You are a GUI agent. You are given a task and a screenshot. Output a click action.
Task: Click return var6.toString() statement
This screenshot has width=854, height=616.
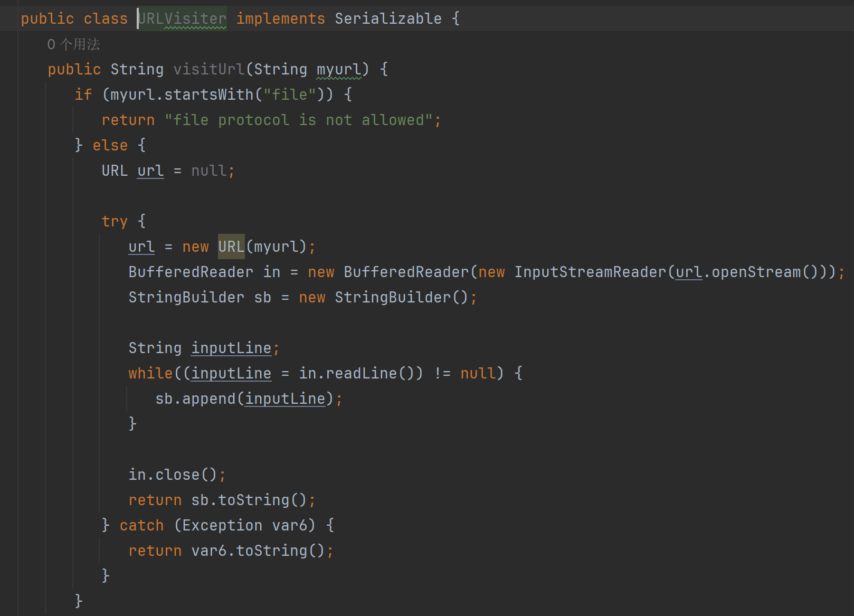[x=231, y=551]
